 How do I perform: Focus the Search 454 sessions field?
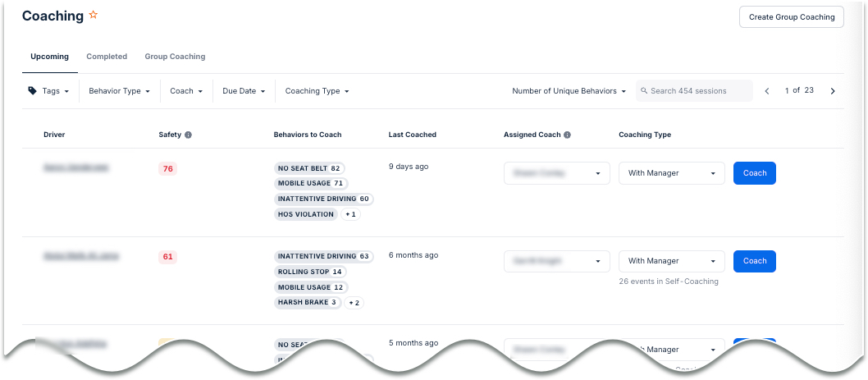click(697, 91)
